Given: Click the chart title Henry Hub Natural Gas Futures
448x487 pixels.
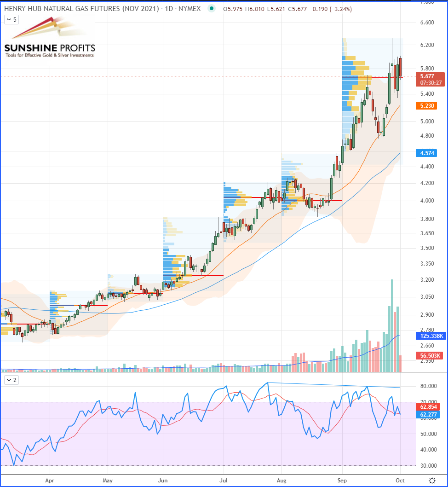Looking at the screenshot, I should tap(81, 9).
